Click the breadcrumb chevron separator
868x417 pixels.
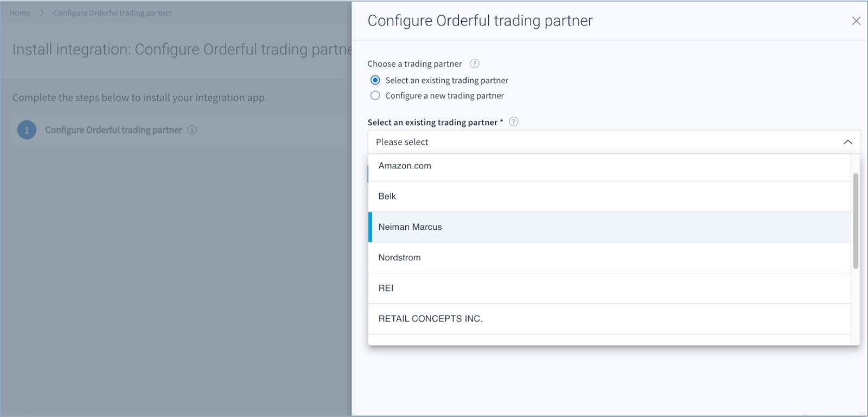[x=42, y=13]
